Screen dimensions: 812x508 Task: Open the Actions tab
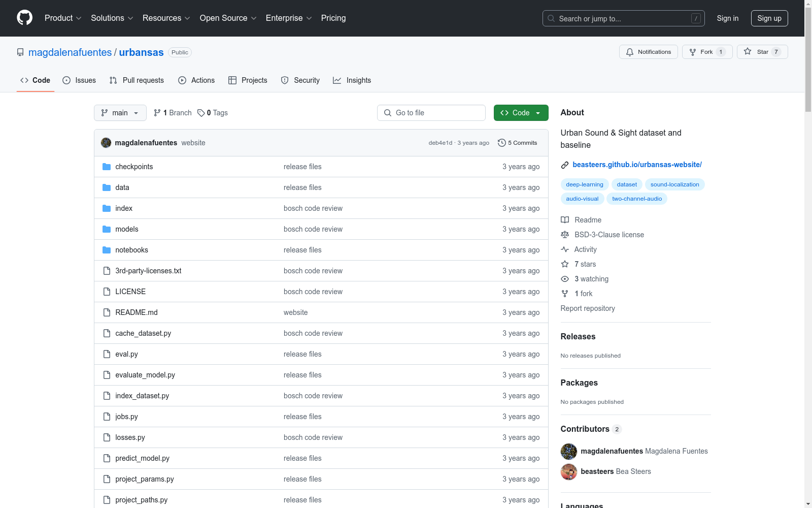(x=196, y=80)
